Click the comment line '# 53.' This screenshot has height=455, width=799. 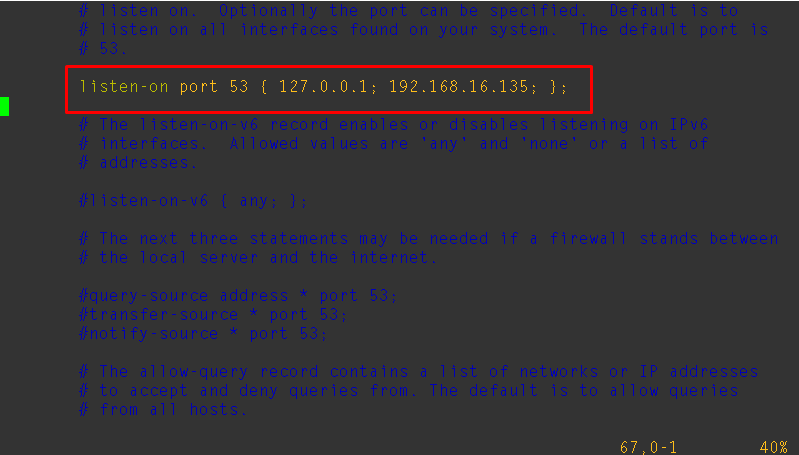pos(103,49)
